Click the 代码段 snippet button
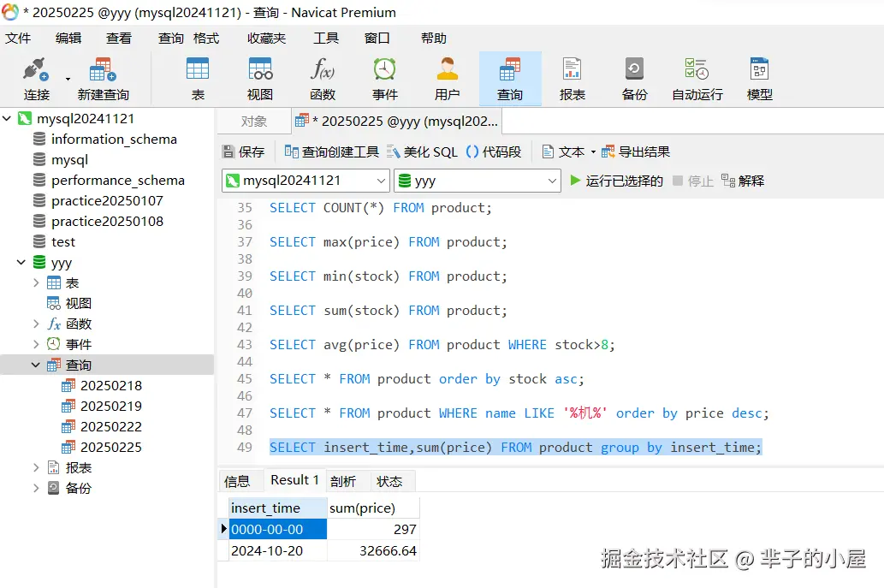 pyautogui.click(x=494, y=151)
